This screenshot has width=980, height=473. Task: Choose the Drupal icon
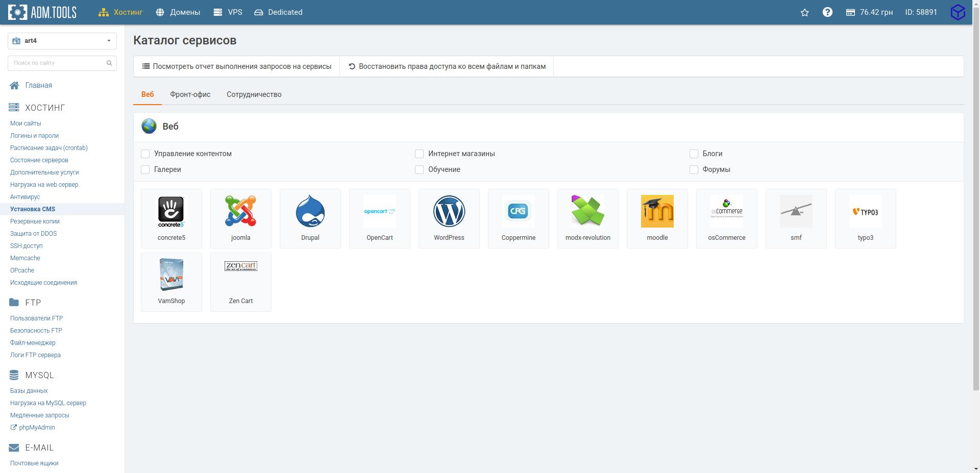point(310,211)
